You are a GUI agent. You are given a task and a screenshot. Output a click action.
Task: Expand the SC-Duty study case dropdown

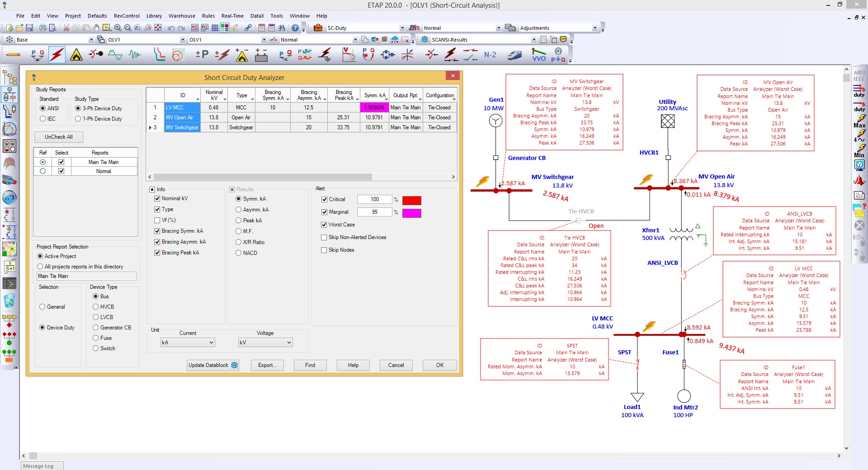(x=402, y=28)
